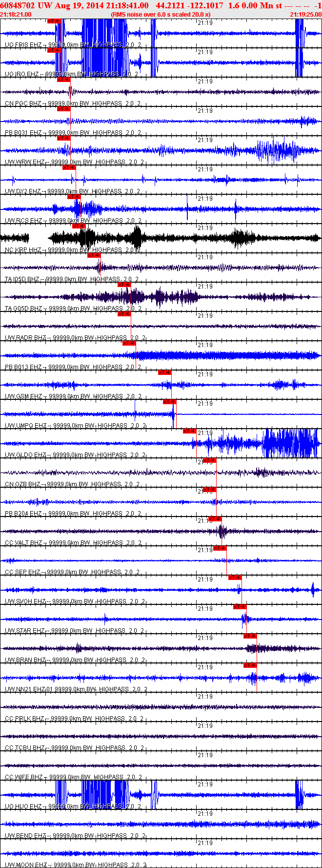Click the red pick marker on the UW RCS trace
Screen dimensions: 322x868
point(74,197)
